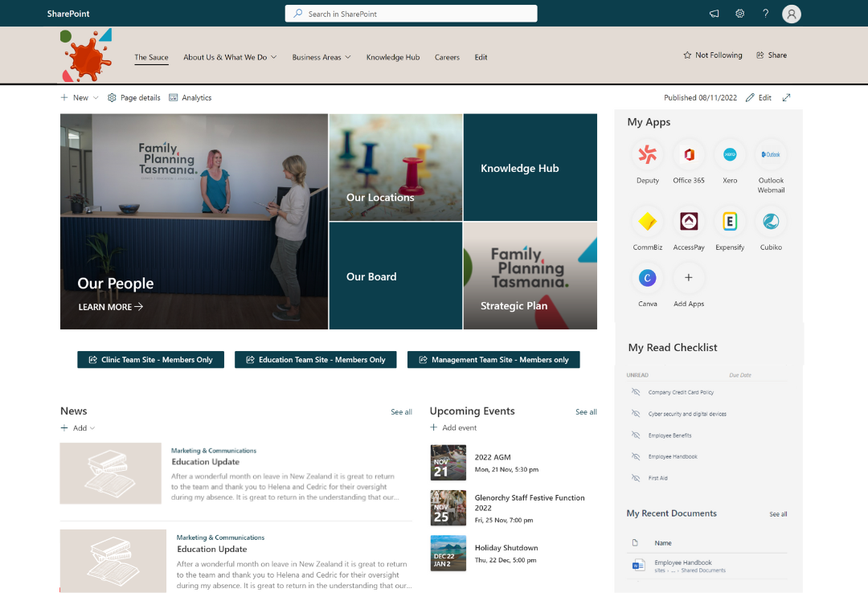Screen dimensions: 868x609
Task: Open Glenorchy Staff Festive Function 2022 event
Action: point(529,503)
